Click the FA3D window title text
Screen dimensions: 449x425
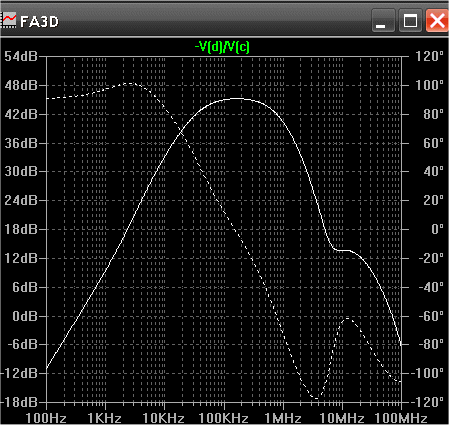39,22
